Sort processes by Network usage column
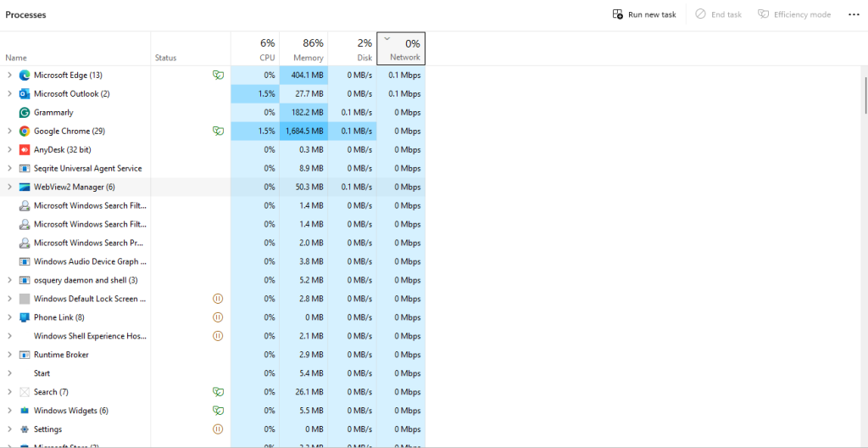The image size is (868, 448). (x=401, y=49)
